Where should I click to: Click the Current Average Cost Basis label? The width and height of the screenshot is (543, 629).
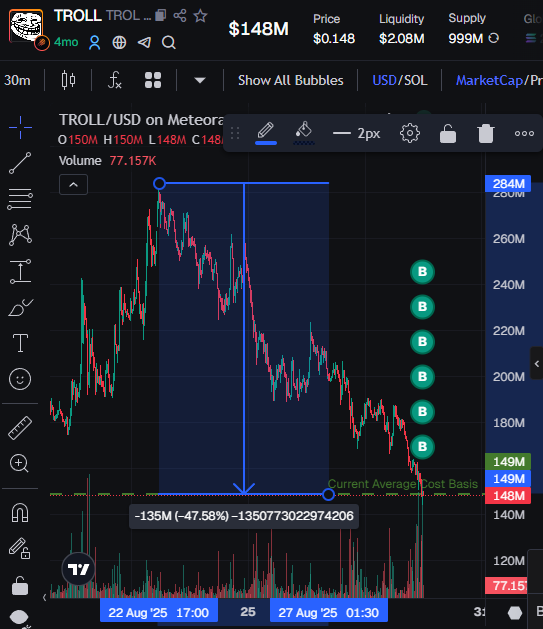(403, 484)
